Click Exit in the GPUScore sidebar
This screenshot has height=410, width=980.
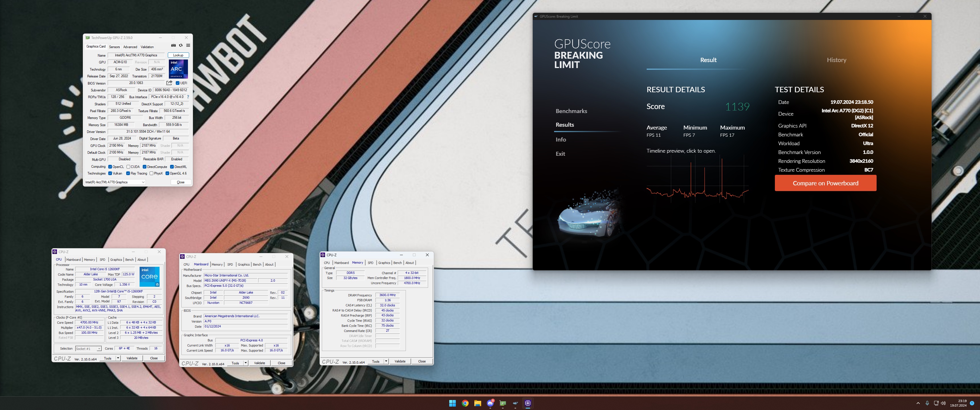click(x=560, y=154)
